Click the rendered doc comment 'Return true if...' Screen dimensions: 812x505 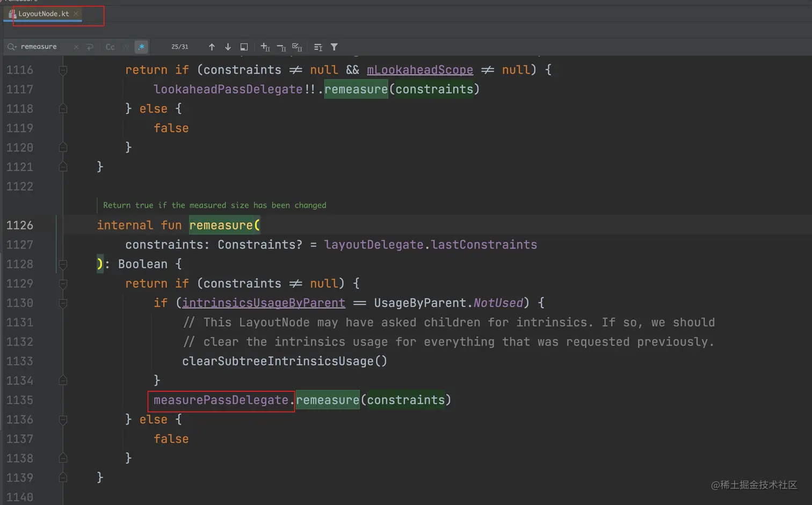pyautogui.click(x=214, y=205)
